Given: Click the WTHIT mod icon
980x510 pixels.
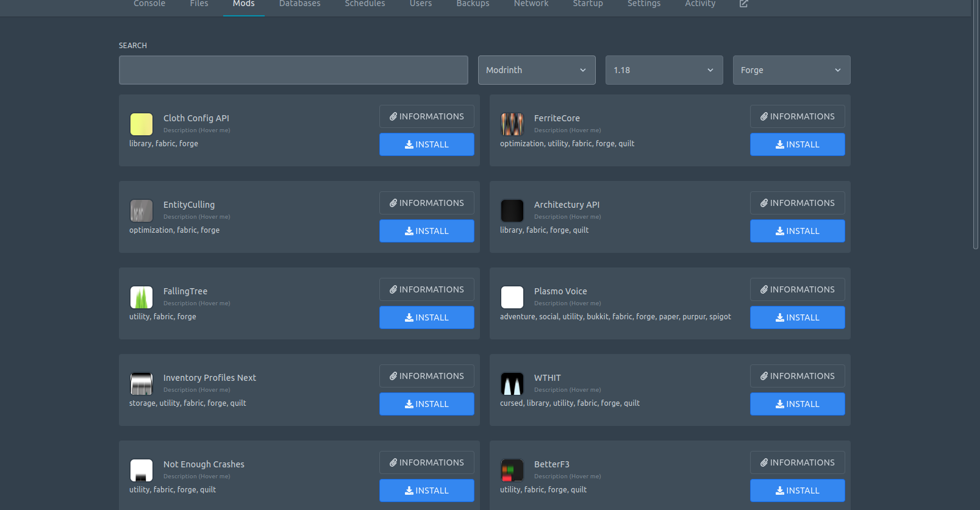Looking at the screenshot, I should 512,384.
